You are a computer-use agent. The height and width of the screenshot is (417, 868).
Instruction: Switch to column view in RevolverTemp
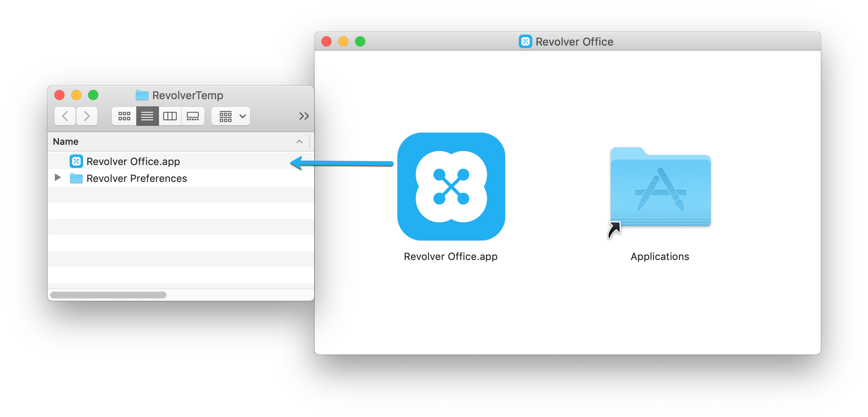(170, 116)
